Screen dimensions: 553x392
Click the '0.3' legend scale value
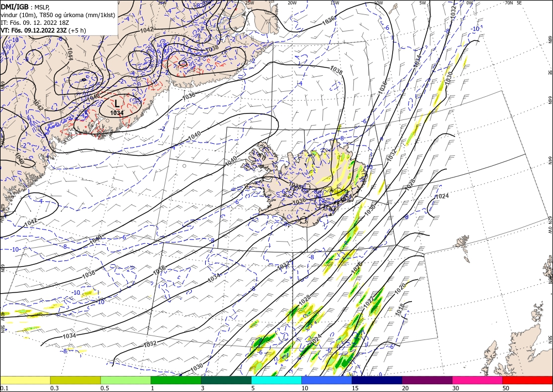click(54, 388)
